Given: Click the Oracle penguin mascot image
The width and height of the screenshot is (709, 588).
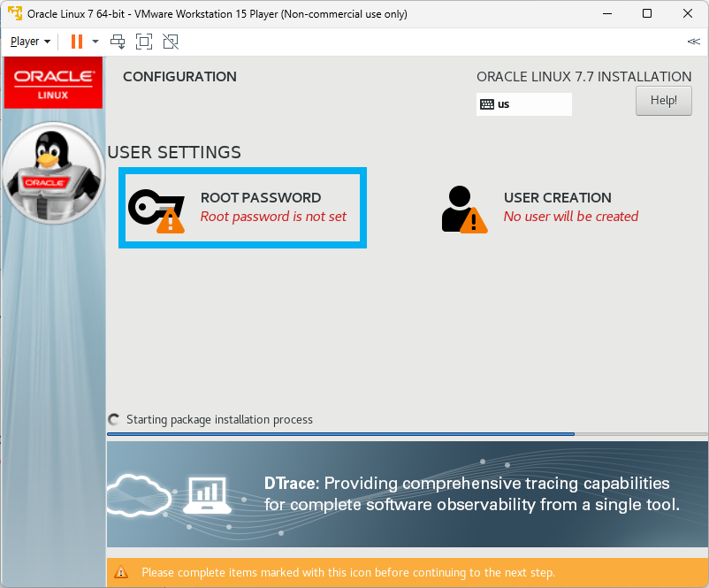Looking at the screenshot, I should pos(53,173).
